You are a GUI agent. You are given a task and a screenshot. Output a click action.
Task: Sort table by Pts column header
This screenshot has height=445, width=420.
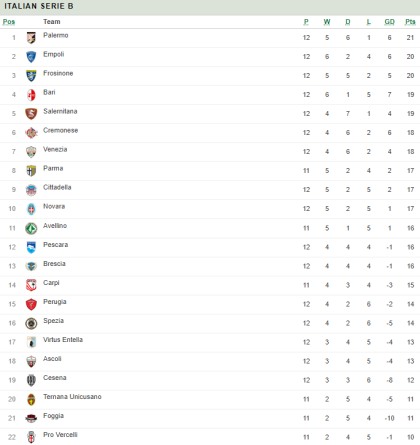(x=410, y=22)
